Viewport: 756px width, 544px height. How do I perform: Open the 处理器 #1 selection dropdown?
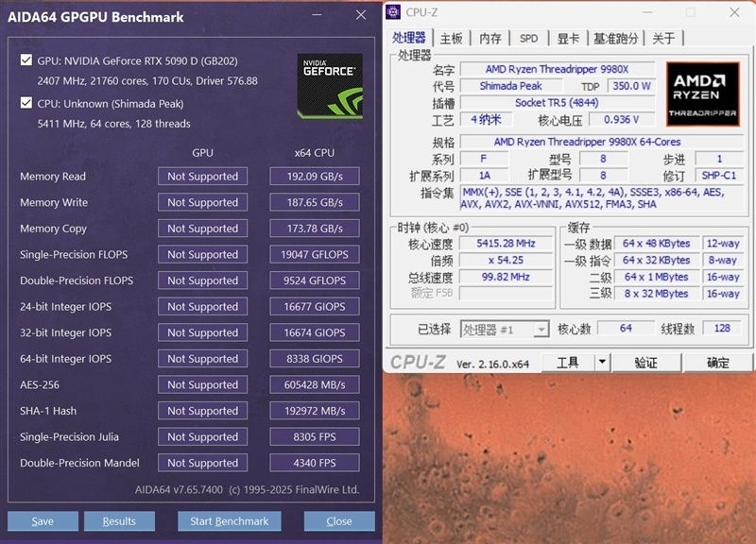tap(505, 329)
